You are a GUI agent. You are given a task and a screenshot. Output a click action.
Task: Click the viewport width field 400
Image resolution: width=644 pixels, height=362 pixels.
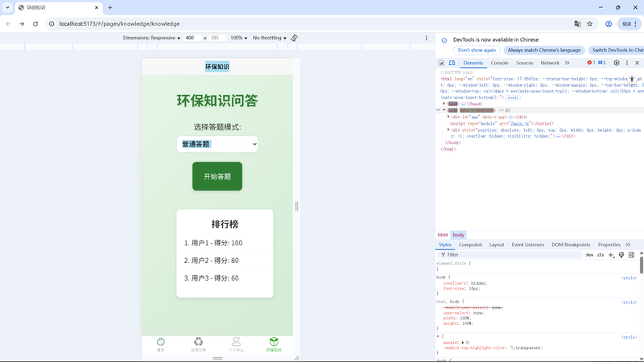tap(193, 38)
